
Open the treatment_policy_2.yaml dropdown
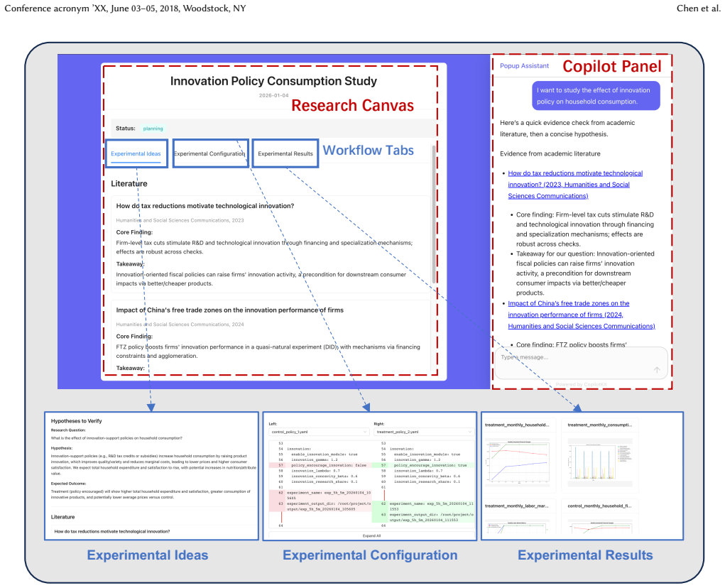424,432
